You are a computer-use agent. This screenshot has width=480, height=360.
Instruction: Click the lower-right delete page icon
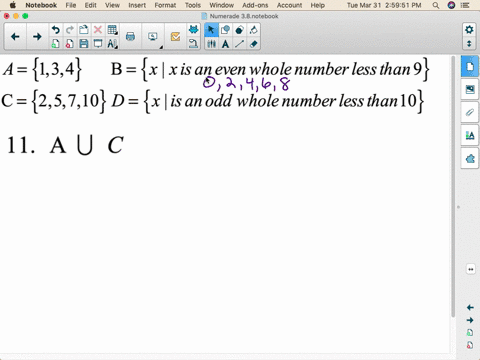(470, 345)
